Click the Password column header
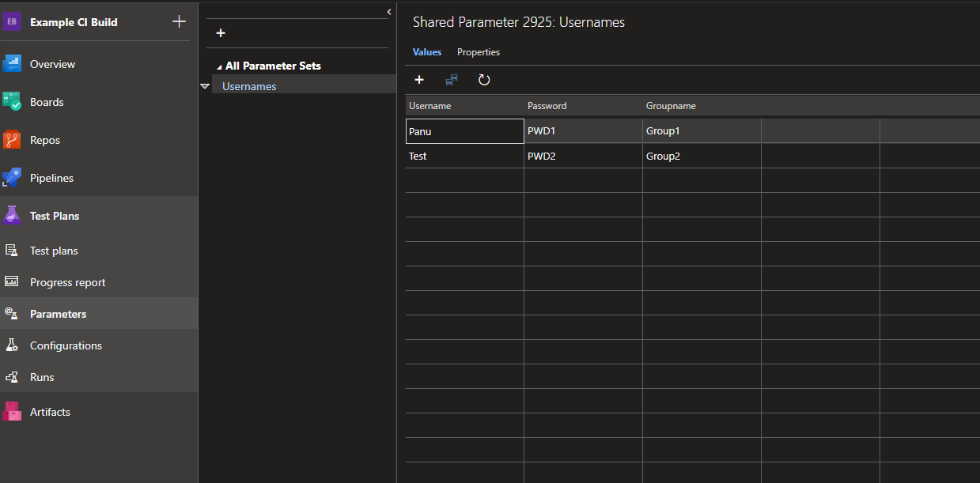 point(584,106)
